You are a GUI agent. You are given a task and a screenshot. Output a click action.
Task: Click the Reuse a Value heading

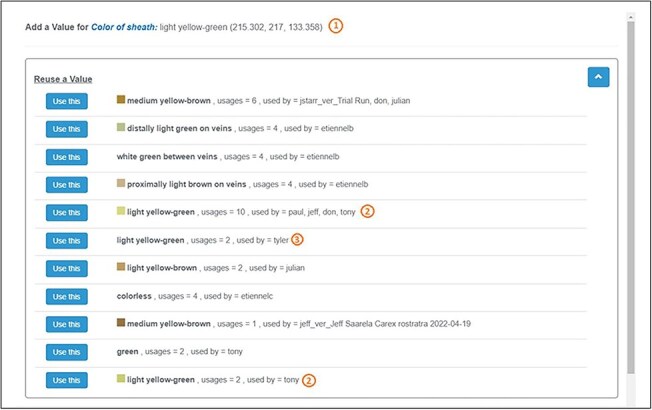point(63,79)
